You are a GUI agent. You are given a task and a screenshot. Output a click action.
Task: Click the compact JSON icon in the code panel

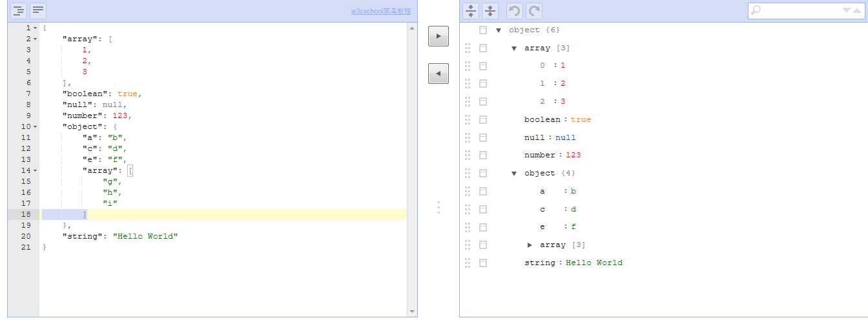[38, 10]
